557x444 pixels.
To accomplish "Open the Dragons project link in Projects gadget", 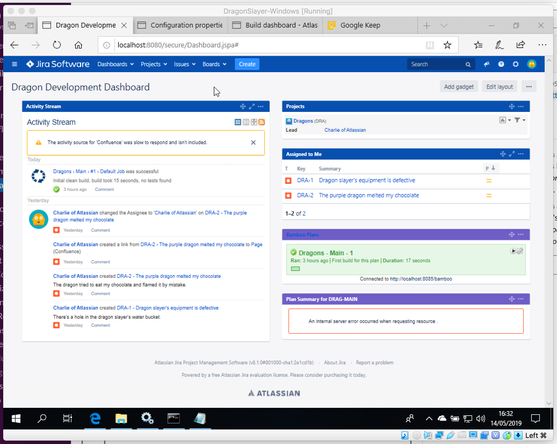I will coord(303,121).
